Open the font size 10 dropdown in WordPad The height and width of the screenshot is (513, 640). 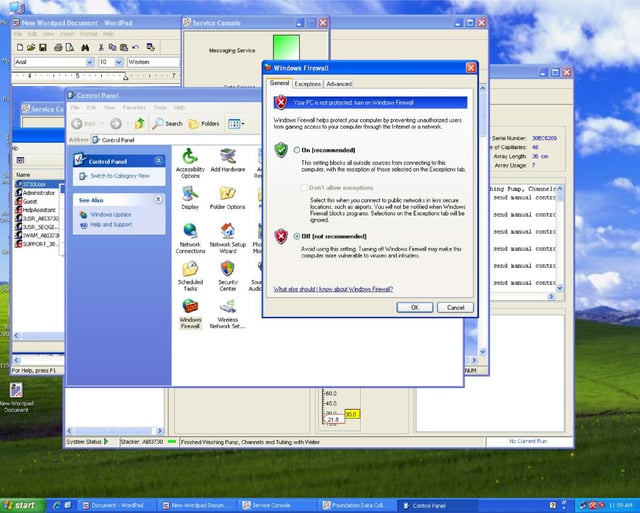coord(119,62)
